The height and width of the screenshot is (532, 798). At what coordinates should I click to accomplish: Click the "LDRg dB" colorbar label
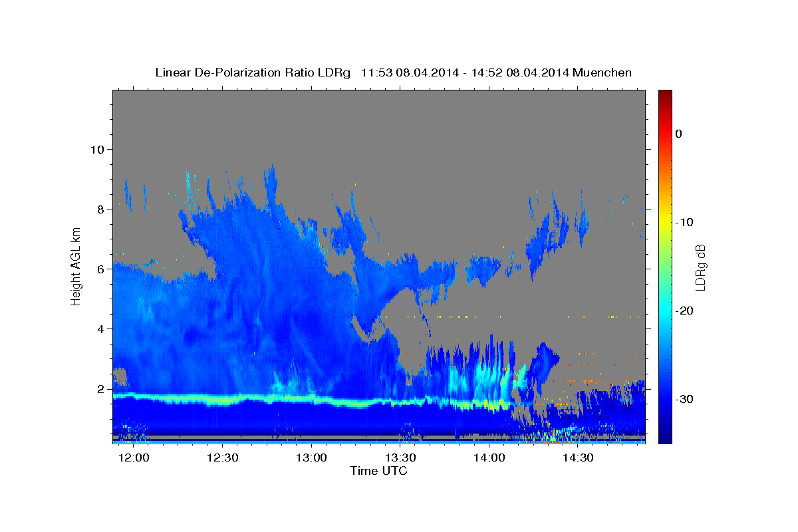coord(700,267)
